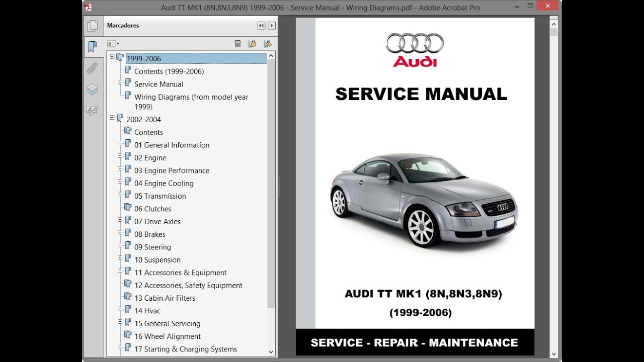
Task: Click the Acrobat PDF icon in title bar
Action: pos(88,7)
